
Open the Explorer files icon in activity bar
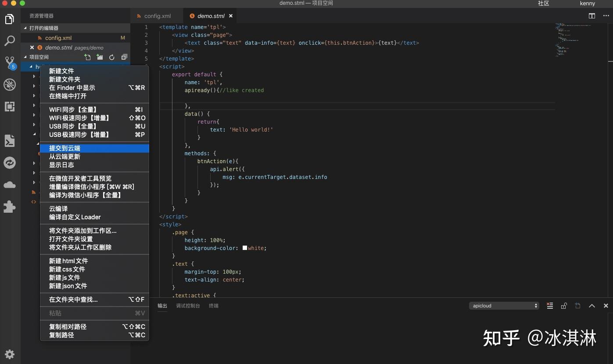10,19
